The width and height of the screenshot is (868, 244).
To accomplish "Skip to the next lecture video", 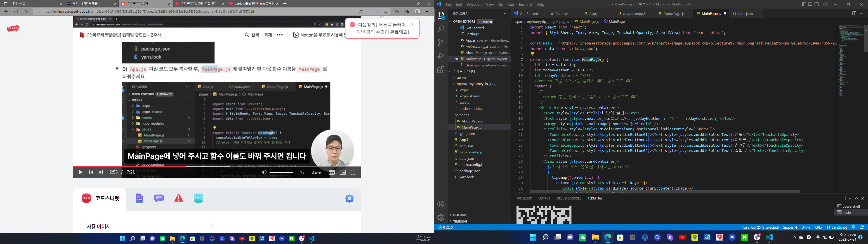I will (101, 173).
